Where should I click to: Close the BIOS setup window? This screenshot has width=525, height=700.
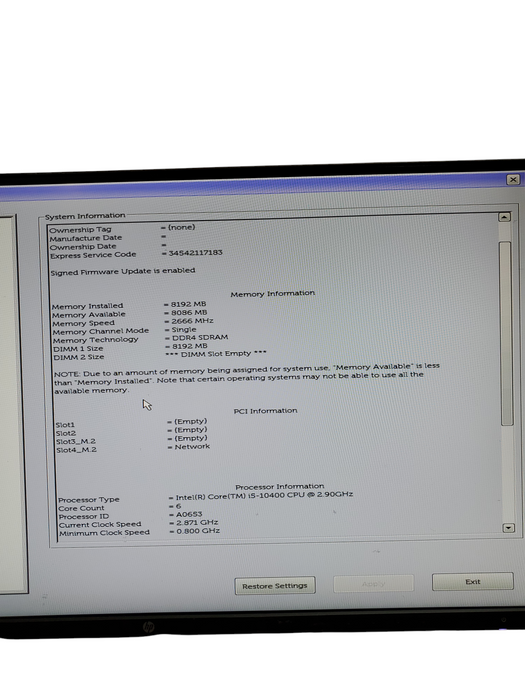[513, 179]
